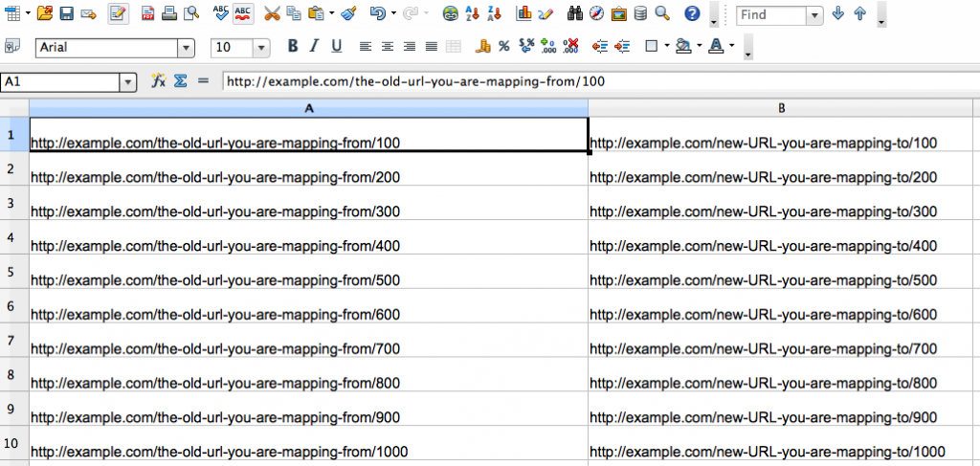Screen dimensions: 980x466
Task: Click the Name Box showing A1
Action: (60, 82)
